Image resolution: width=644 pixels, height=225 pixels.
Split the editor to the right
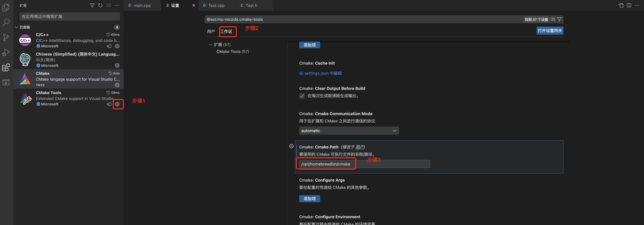[629, 5]
